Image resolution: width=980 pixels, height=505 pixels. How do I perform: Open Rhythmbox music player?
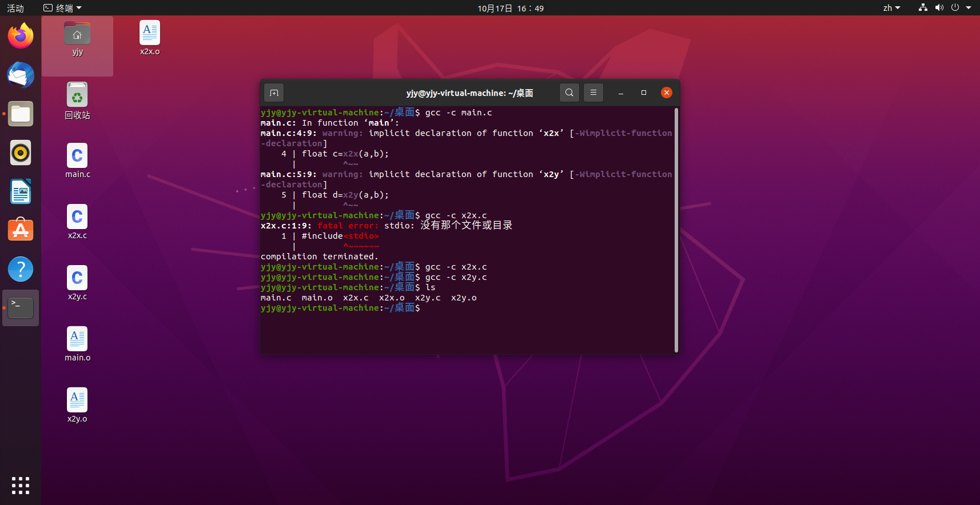coord(21,153)
